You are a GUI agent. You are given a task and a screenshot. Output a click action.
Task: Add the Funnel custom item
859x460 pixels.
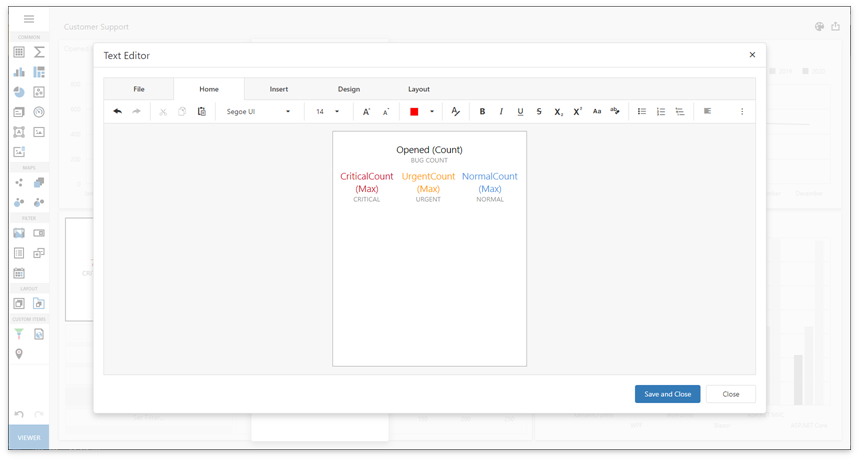(x=19, y=334)
